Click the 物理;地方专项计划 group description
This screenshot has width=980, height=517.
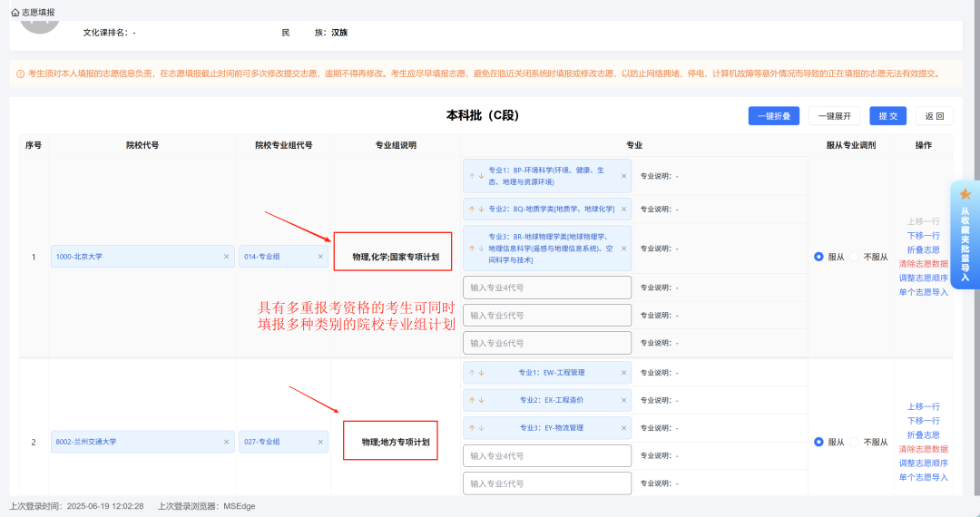click(396, 442)
